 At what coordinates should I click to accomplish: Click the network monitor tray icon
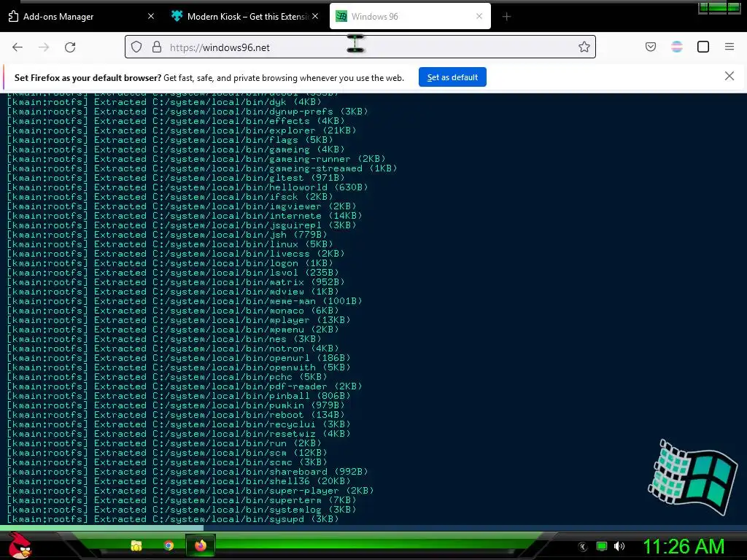tap(602, 546)
